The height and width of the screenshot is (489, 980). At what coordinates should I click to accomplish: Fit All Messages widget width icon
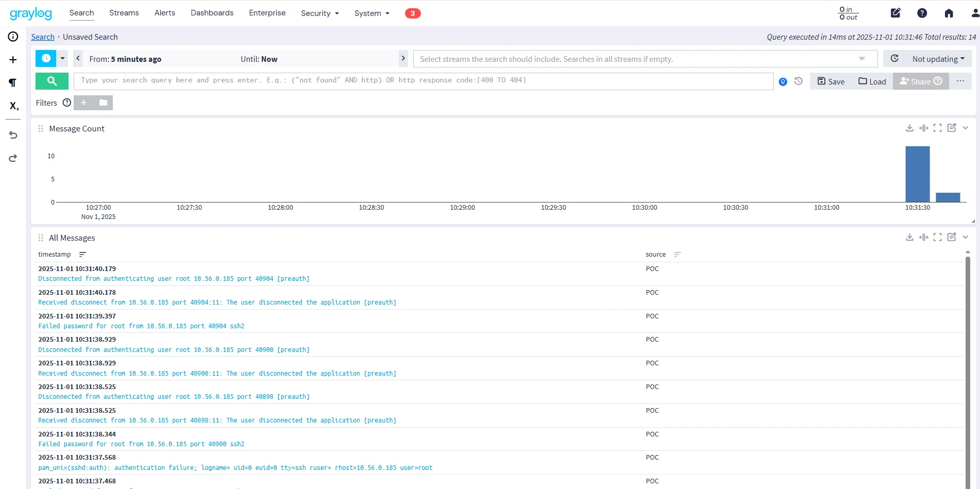coord(923,237)
